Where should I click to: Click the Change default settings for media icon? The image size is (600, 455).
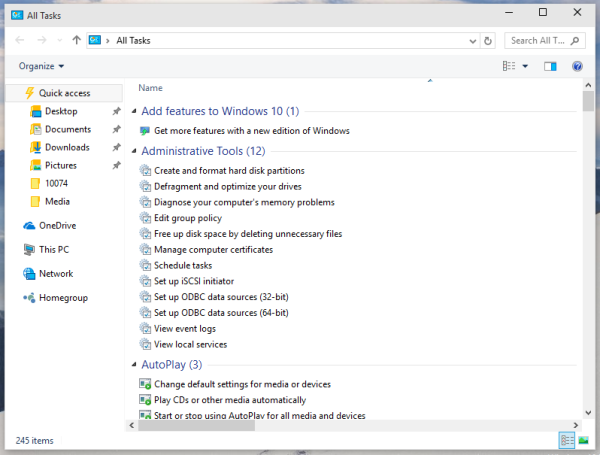pos(145,384)
